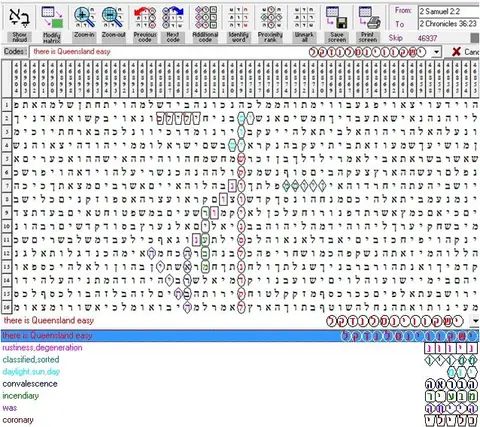This screenshot has width=480, height=427.
Task: Select 'coronary' in the code list
Action: click(x=18, y=420)
